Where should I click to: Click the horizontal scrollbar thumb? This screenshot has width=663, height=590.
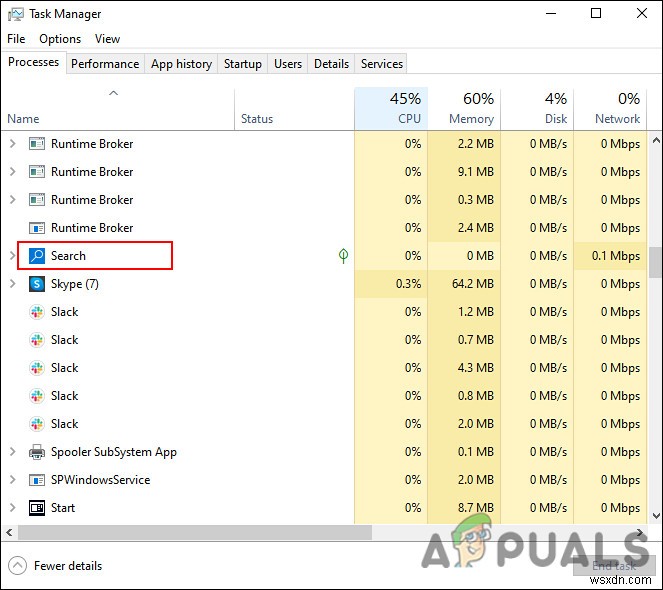(x=195, y=532)
